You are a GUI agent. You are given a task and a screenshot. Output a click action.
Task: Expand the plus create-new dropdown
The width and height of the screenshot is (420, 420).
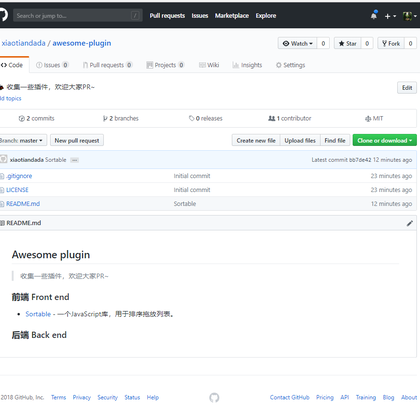[390, 16]
